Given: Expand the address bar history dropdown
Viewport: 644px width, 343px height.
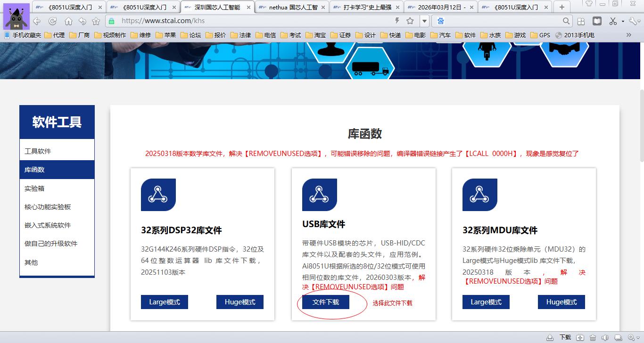Looking at the screenshot, I should pos(424,21).
